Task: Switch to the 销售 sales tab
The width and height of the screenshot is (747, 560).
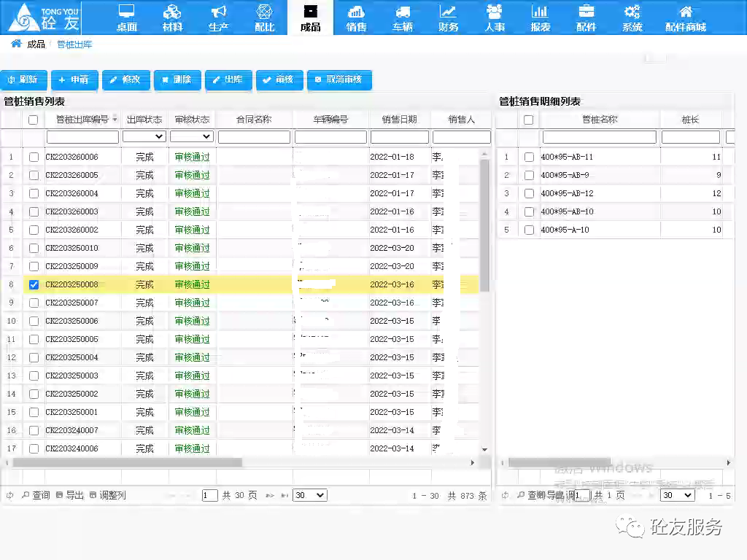Action: coord(356,17)
